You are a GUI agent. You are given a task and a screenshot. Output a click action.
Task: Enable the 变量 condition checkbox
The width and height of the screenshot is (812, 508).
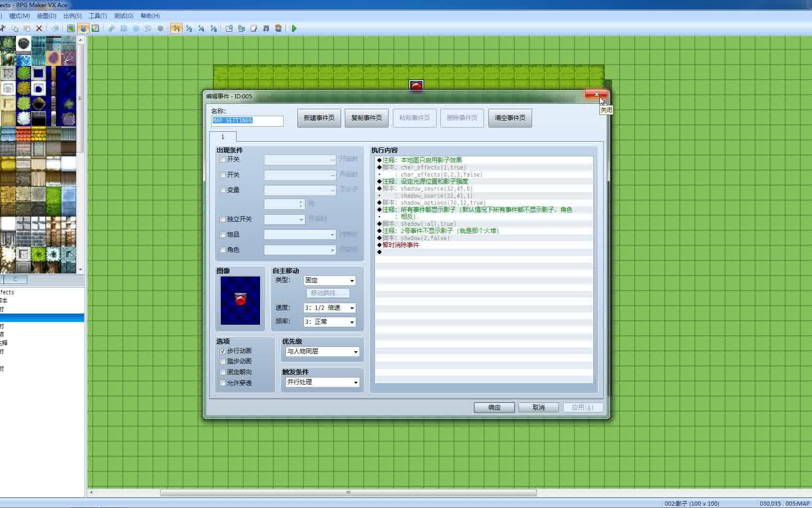(223, 190)
